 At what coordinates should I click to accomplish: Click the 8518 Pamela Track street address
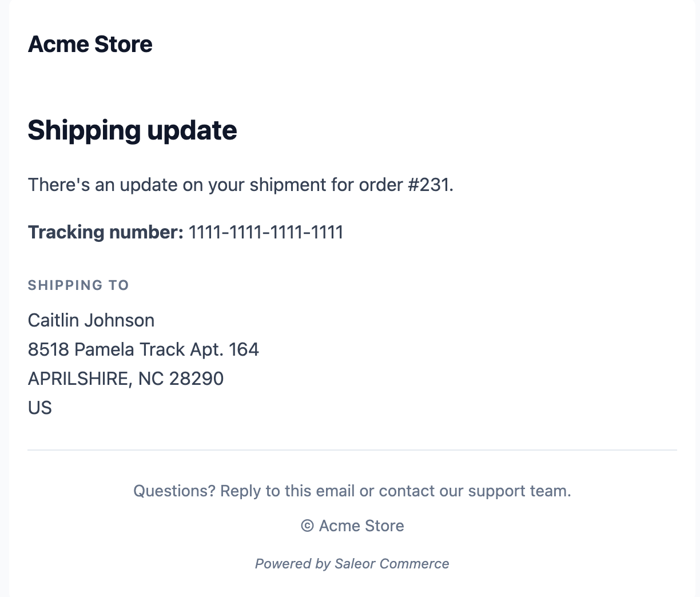(106, 349)
